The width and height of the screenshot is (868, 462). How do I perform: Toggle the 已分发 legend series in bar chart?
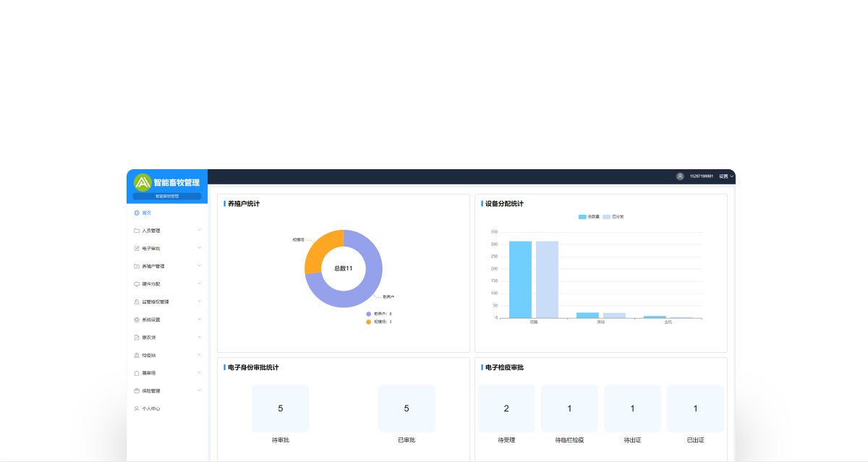tap(613, 216)
